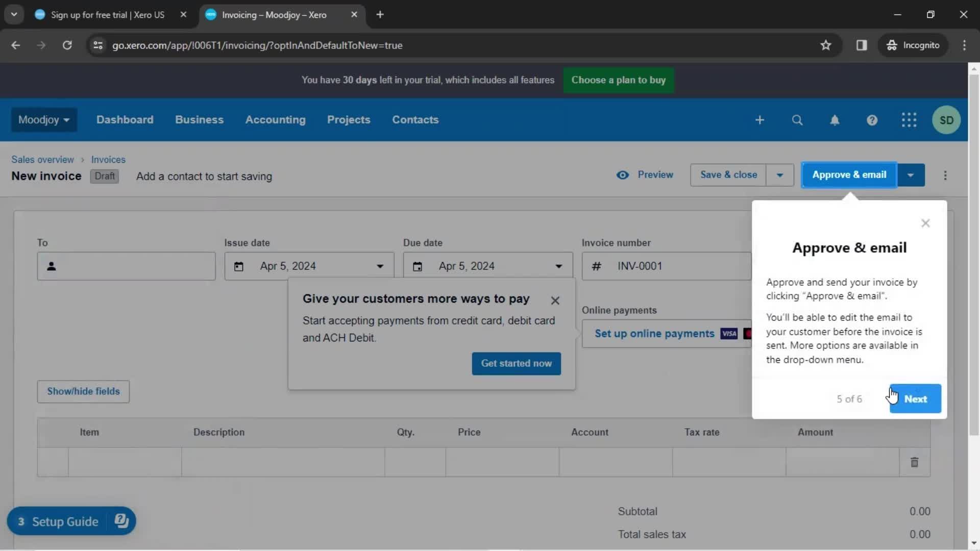Click the browser address bar URL

coord(257,45)
